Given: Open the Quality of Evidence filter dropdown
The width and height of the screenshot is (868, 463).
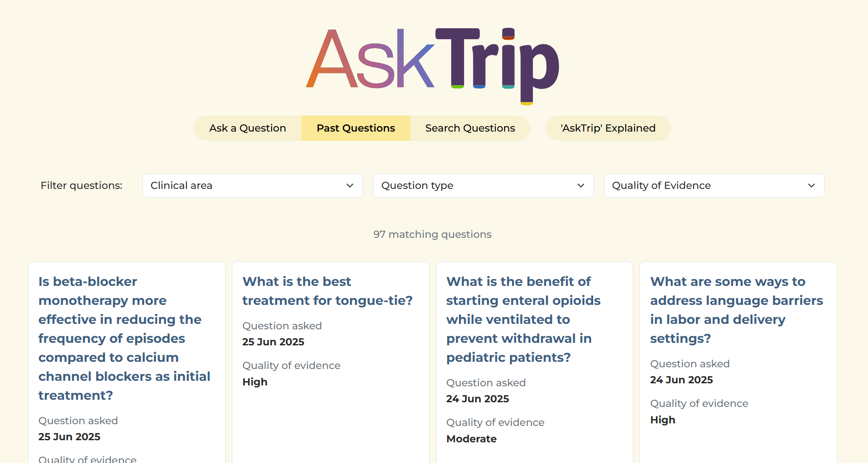Looking at the screenshot, I should 714,186.
